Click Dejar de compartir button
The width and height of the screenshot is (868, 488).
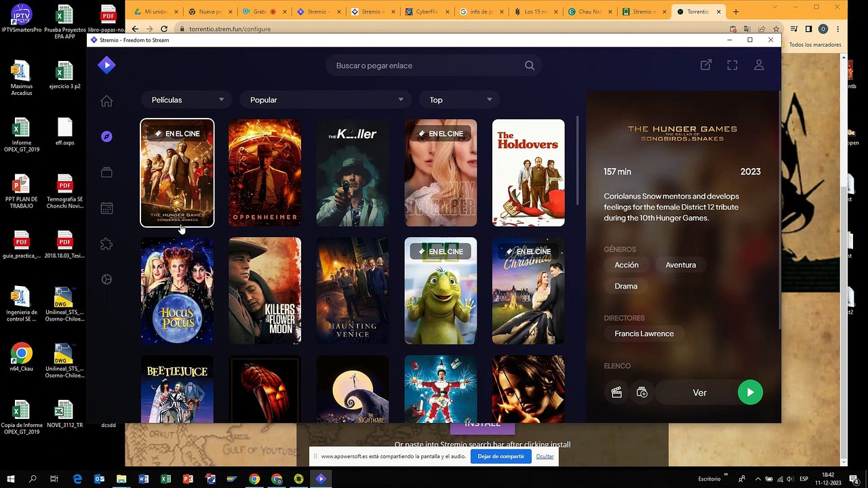pos(500,456)
